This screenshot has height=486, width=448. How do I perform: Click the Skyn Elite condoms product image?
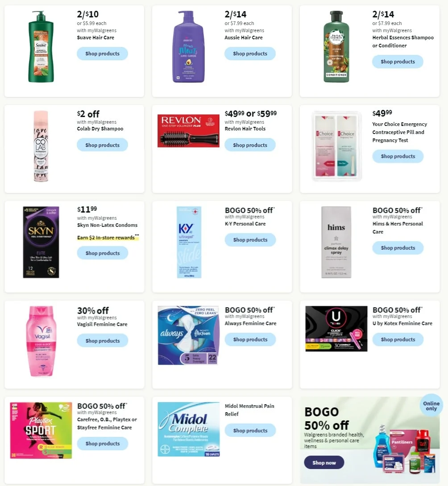(41, 242)
